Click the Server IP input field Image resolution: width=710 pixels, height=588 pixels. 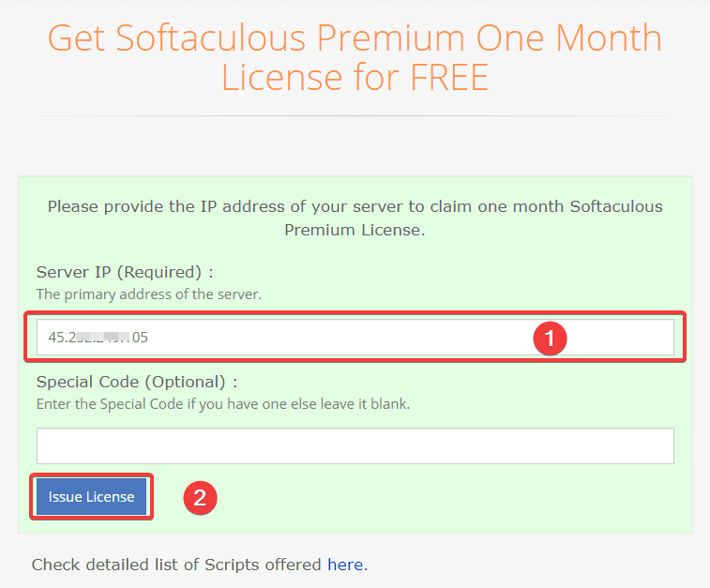click(x=281, y=338)
